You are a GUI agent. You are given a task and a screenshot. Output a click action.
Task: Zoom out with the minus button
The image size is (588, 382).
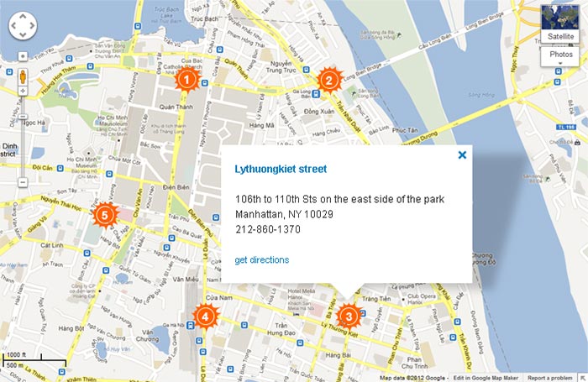coord(23,182)
